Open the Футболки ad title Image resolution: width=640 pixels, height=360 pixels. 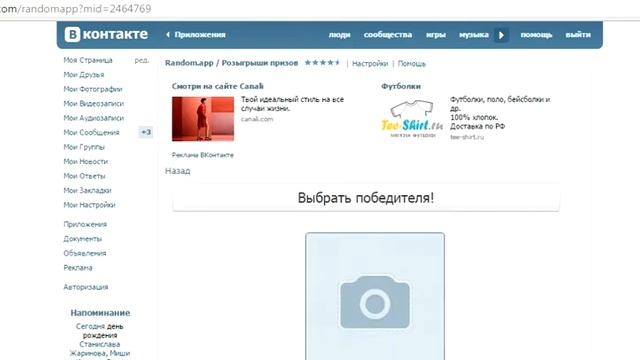click(401, 86)
